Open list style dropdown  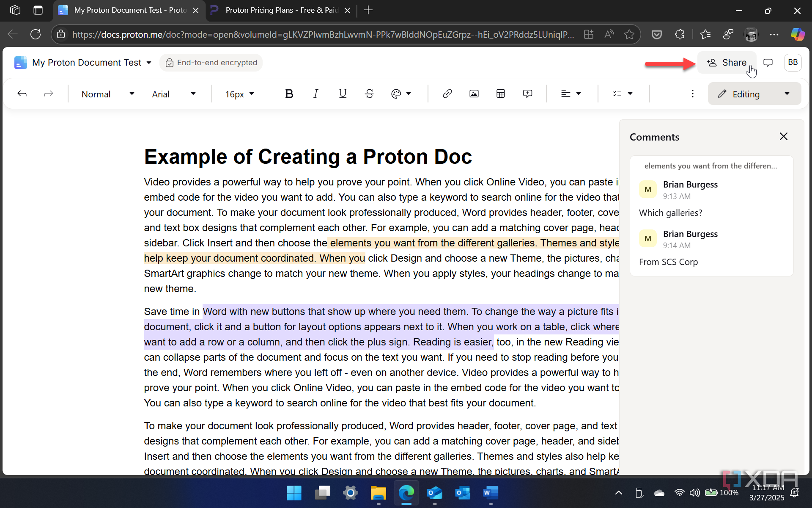coord(623,94)
